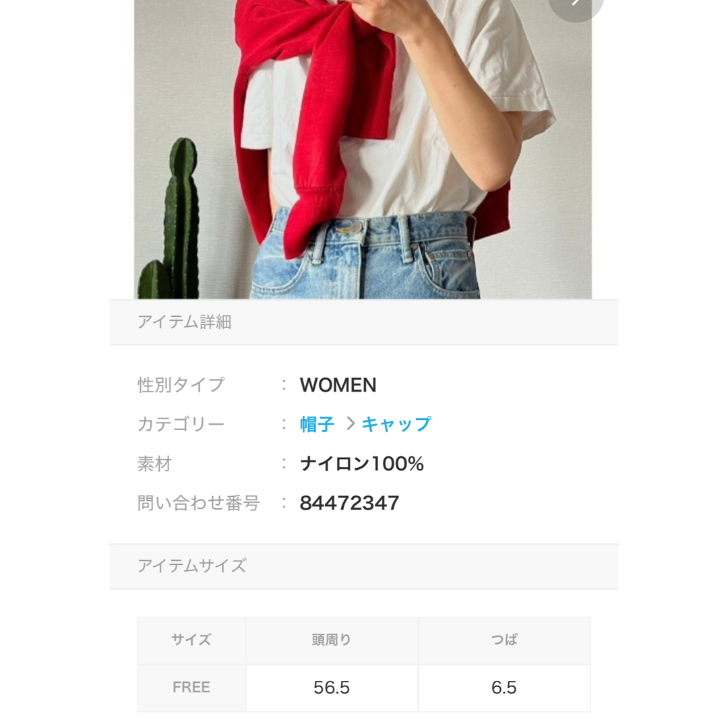
Task: Open the キャップ subcategory link
Action: (x=396, y=424)
